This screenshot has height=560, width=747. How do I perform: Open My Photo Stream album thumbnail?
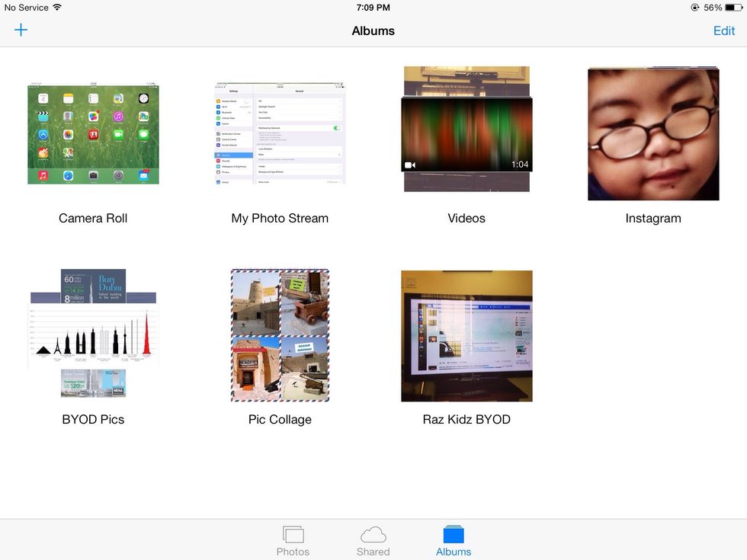280,134
